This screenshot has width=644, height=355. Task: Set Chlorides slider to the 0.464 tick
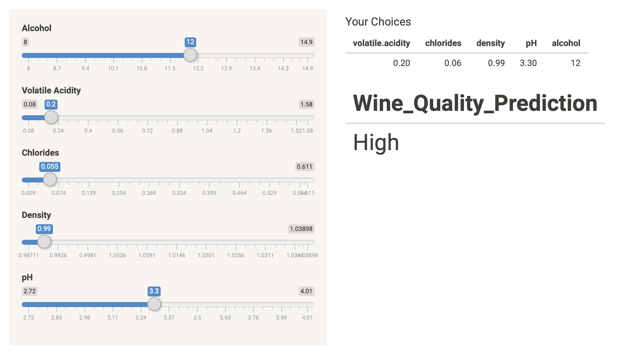pyautogui.click(x=239, y=180)
